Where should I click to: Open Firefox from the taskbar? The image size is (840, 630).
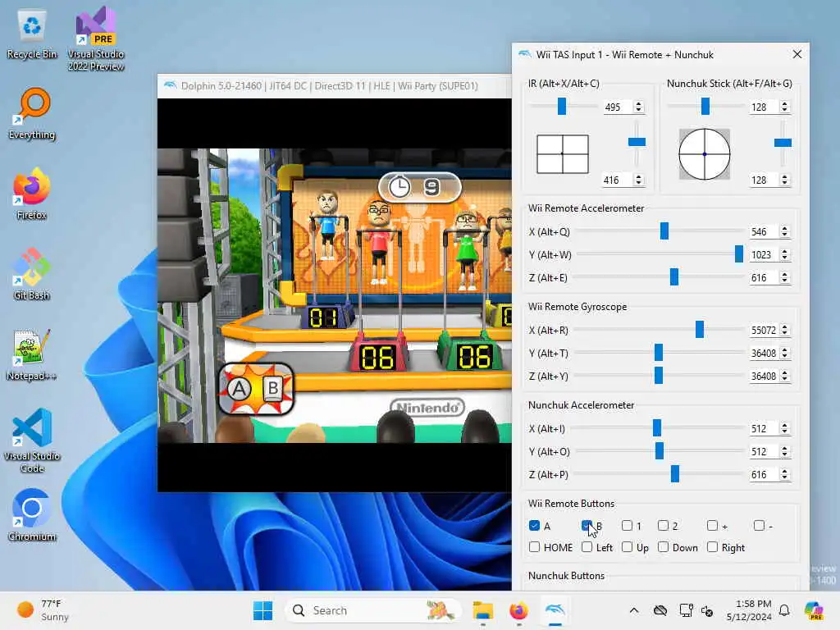click(518, 610)
